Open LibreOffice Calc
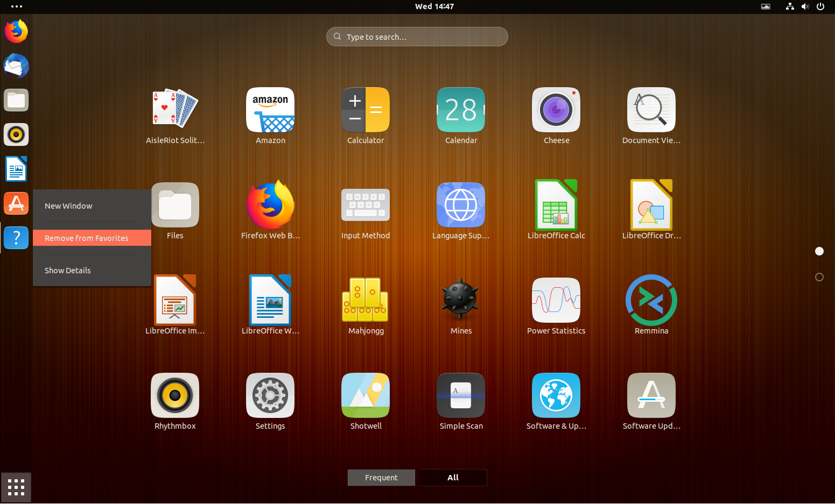 tap(556, 205)
